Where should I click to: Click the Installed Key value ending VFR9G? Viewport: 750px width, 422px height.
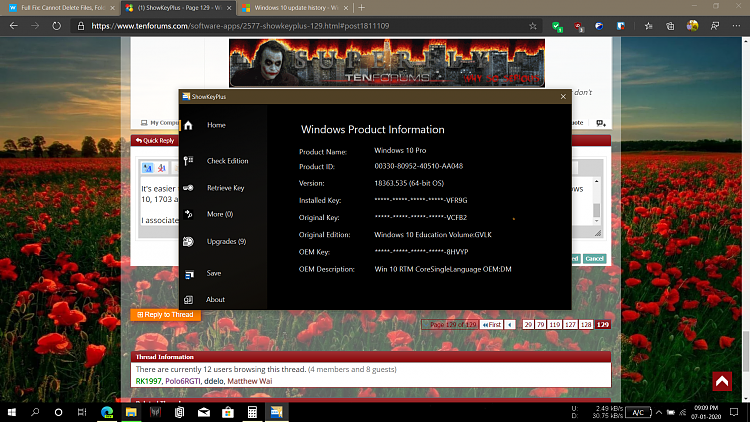[421, 200]
